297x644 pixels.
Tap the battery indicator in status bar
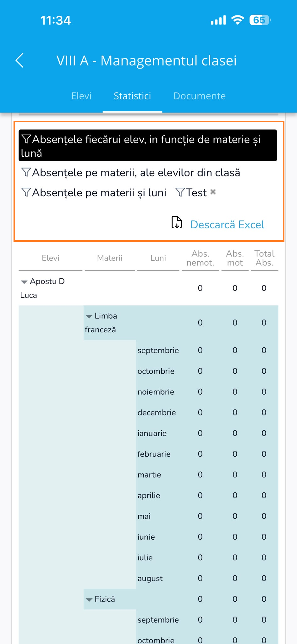coord(260,20)
